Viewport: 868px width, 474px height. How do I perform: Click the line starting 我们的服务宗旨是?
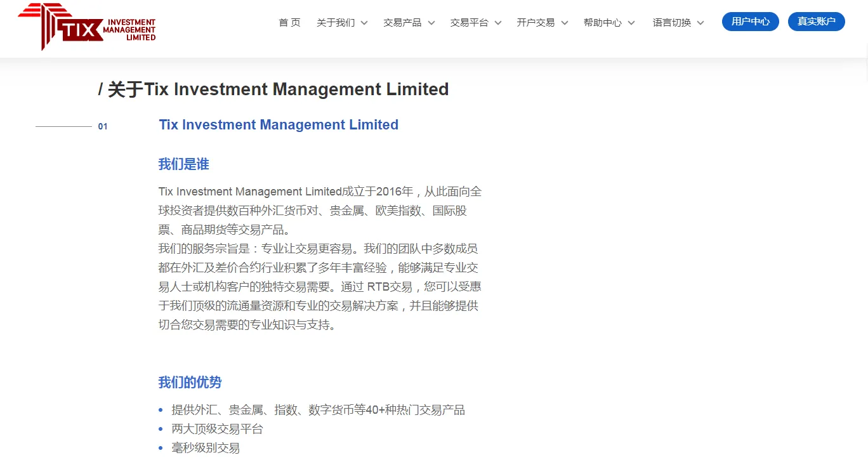click(318, 249)
